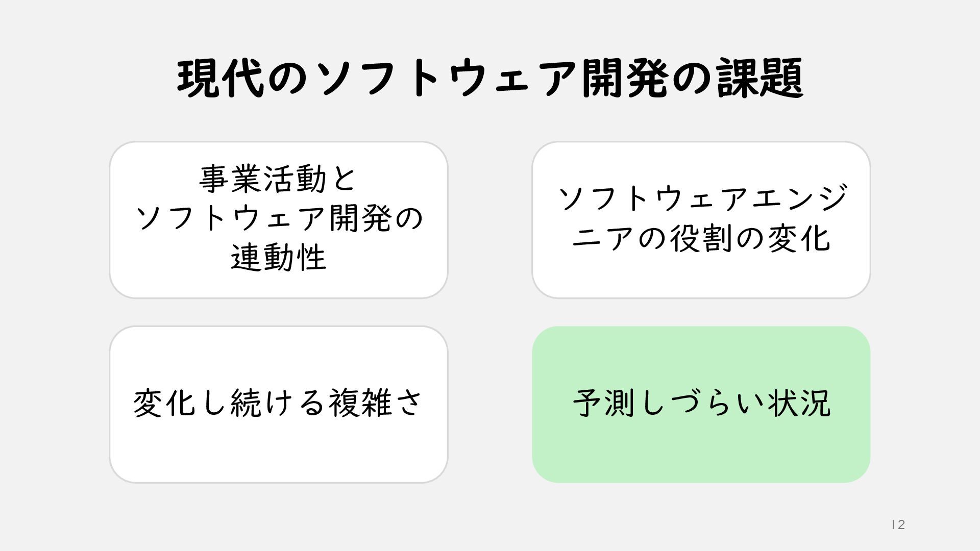The image size is (980, 551).
Task: Click the slide title 現代のソフトウェア開発の課題
Action: 490,79
